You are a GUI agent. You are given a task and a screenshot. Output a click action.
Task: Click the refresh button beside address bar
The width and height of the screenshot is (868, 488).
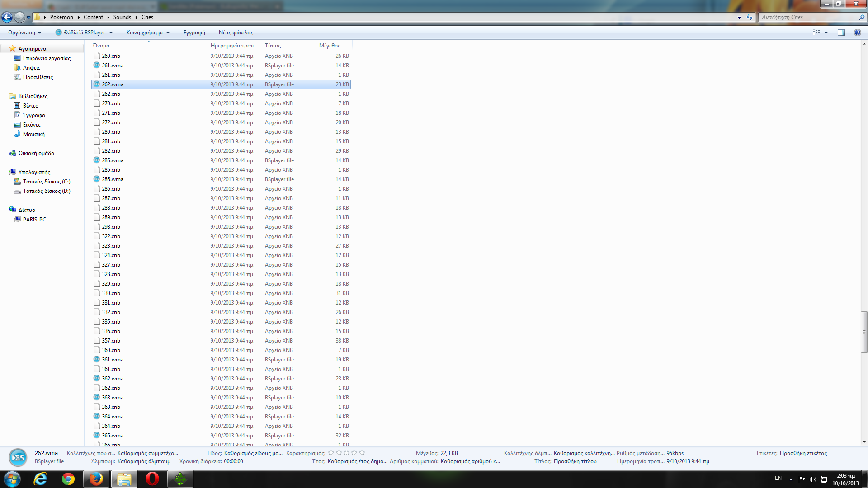tap(750, 17)
